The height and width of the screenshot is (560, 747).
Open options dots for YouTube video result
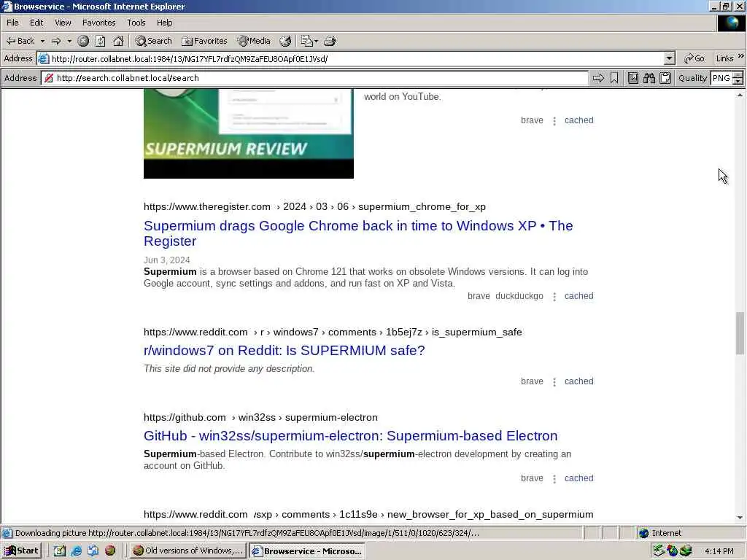[x=554, y=121]
